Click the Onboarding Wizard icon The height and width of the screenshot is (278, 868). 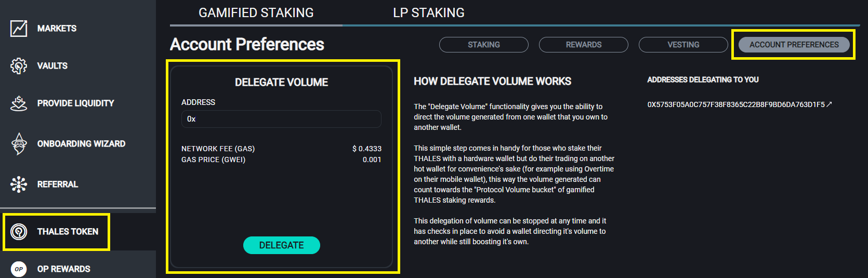tap(19, 144)
